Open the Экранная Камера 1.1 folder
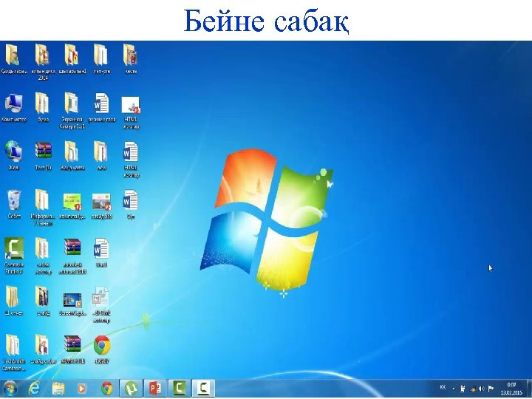 [x=72, y=112]
